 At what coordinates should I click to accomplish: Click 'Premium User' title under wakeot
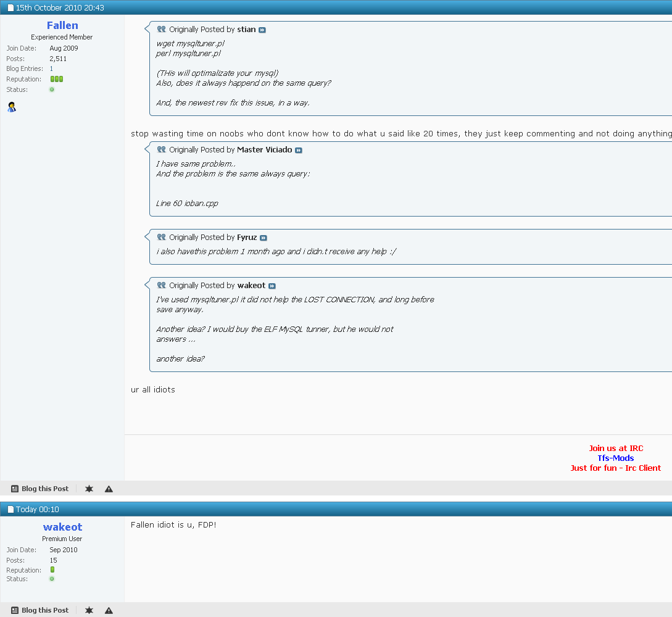click(62, 539)
